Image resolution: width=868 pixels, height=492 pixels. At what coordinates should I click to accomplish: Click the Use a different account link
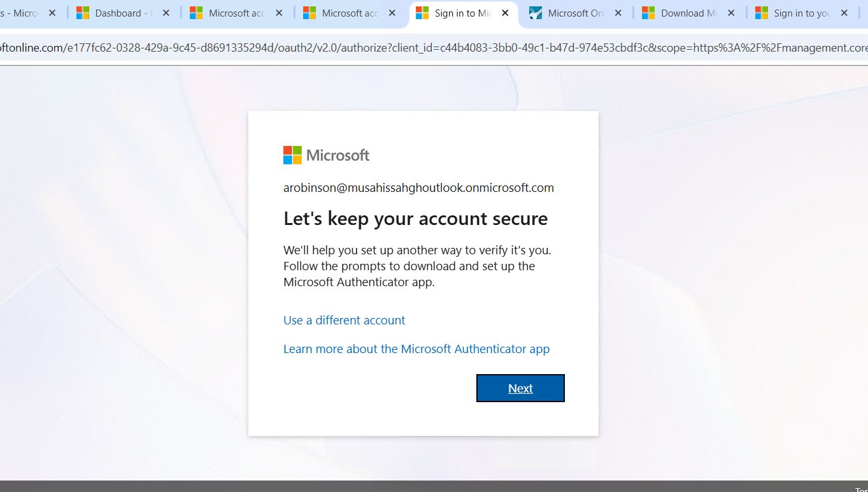point(344,320)
